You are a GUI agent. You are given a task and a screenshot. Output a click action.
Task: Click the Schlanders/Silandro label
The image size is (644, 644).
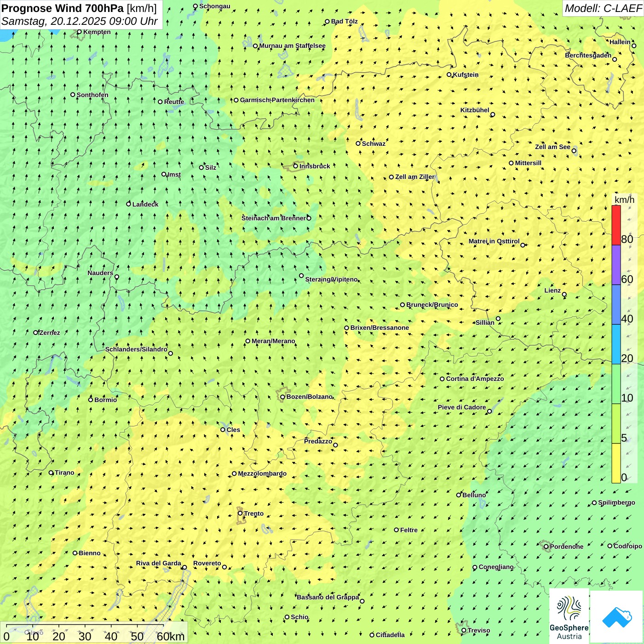[136, 349]
